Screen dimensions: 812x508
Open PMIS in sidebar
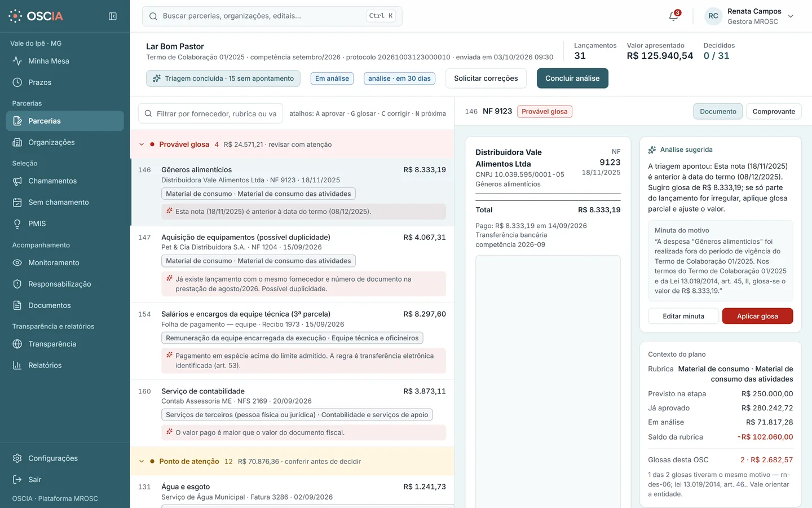65,224
